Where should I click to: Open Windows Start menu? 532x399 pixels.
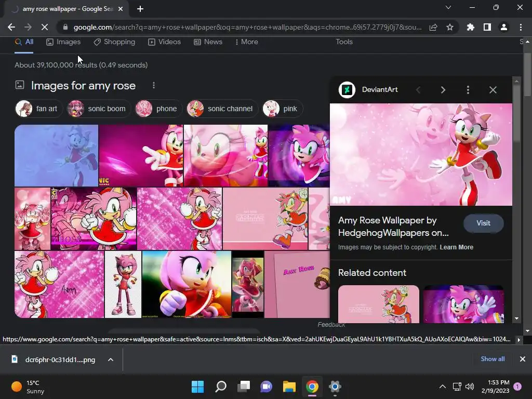(x=198, y=387)
